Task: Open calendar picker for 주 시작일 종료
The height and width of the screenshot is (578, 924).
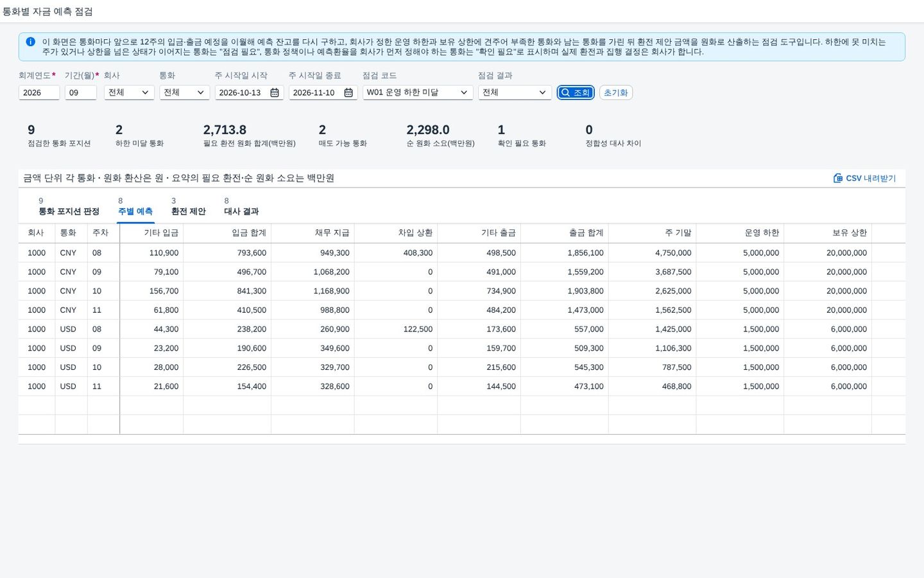Action: 348,92
